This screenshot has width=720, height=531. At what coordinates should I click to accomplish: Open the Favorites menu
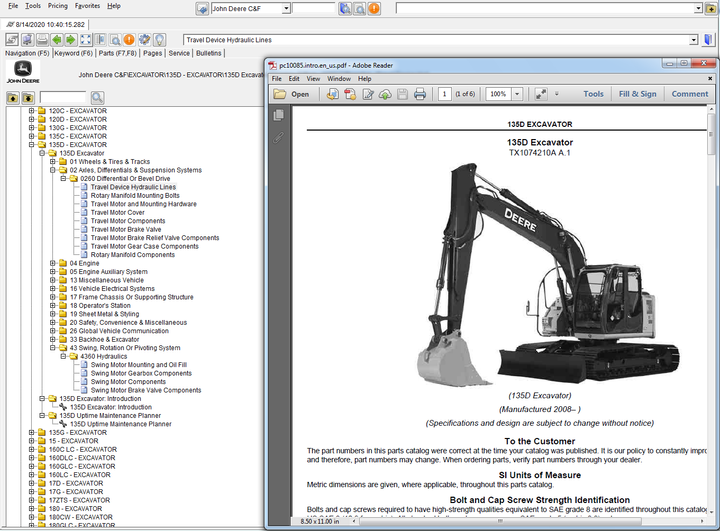click(x=87, y=6)
